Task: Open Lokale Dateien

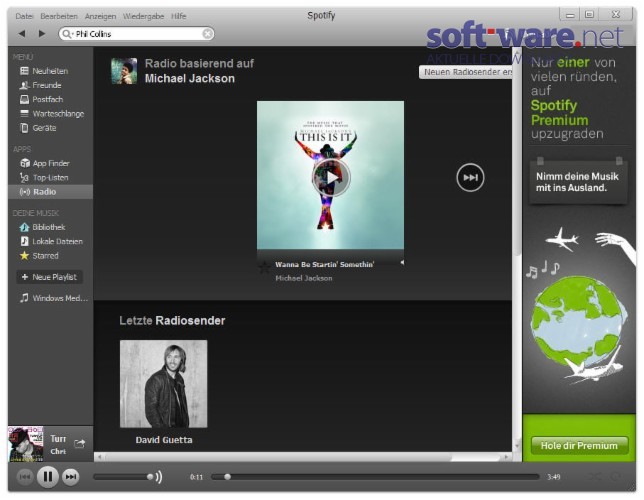Action: point(51,242)
